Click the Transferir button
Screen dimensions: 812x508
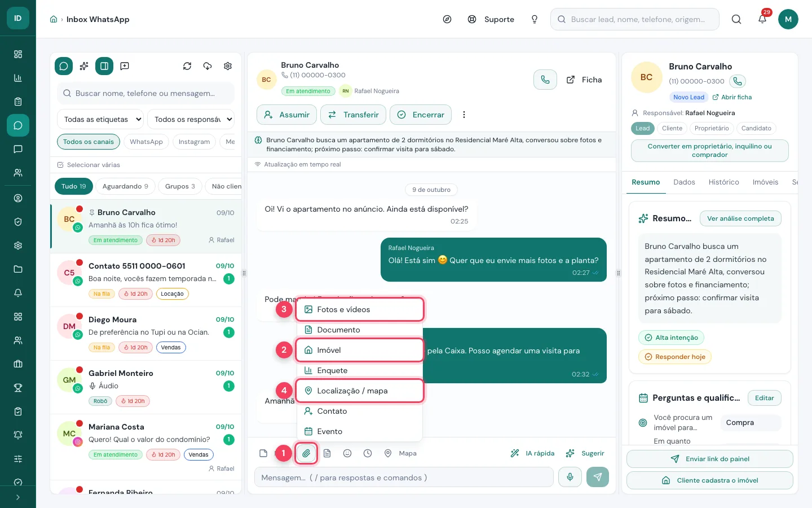pos(353,115)
